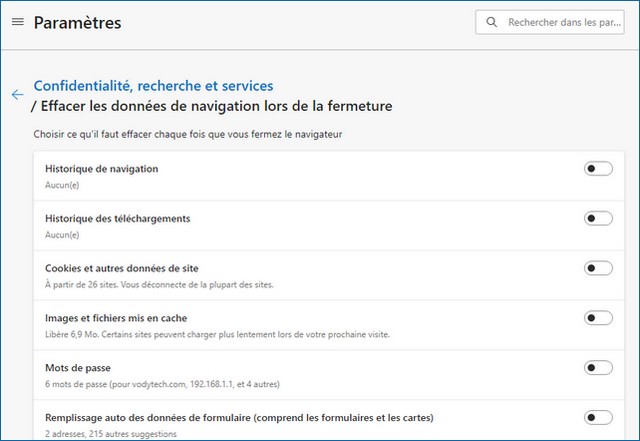This screenshot has height=441, width=640.
Task: Open the hamburger menu beside Paramètres
Action: pos(18,22)
